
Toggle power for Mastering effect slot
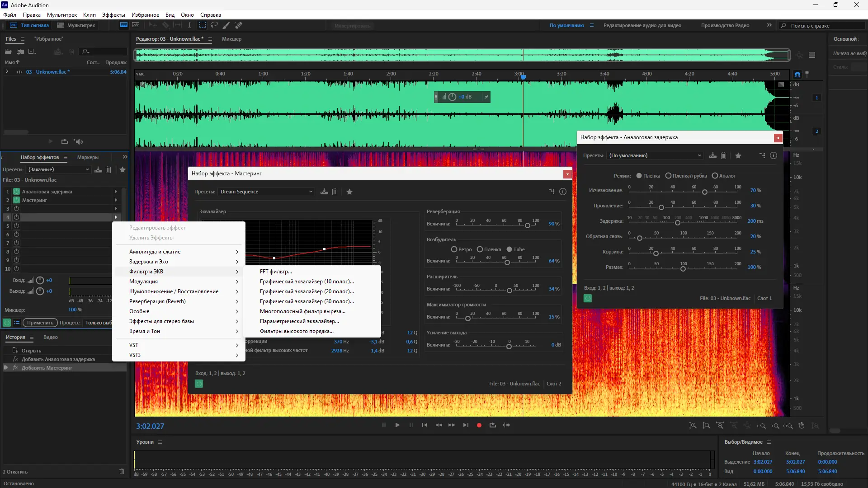[x=17, y=200]
